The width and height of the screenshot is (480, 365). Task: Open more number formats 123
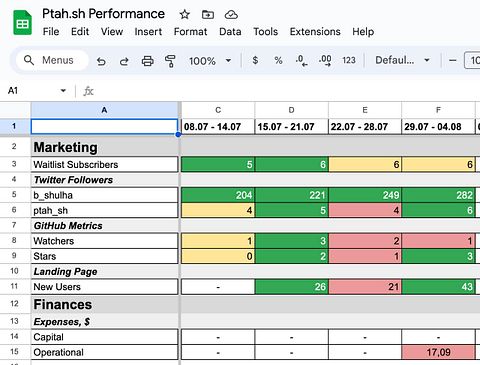point(349,60)
